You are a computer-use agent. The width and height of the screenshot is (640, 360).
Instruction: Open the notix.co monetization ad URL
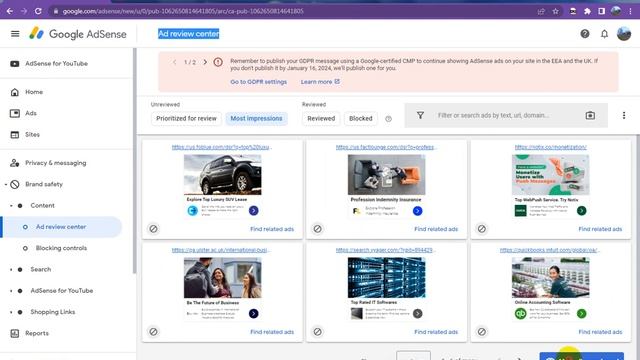(x=550, y=147)
